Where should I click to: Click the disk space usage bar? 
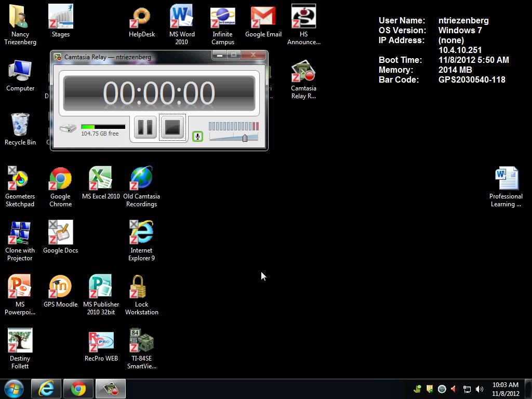[x=103, y=127]
